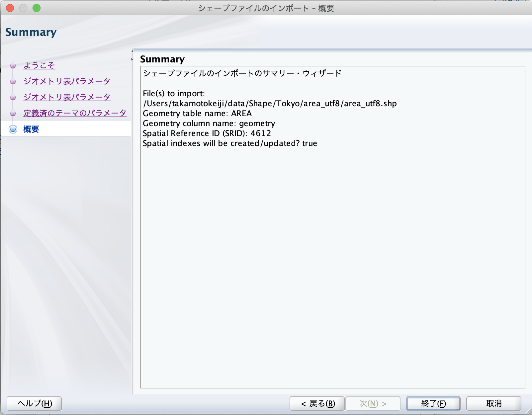
Task: Click the シェープファイルのインポートのサマリー・ウィザード heading text
Action: [x=242, y=73]
